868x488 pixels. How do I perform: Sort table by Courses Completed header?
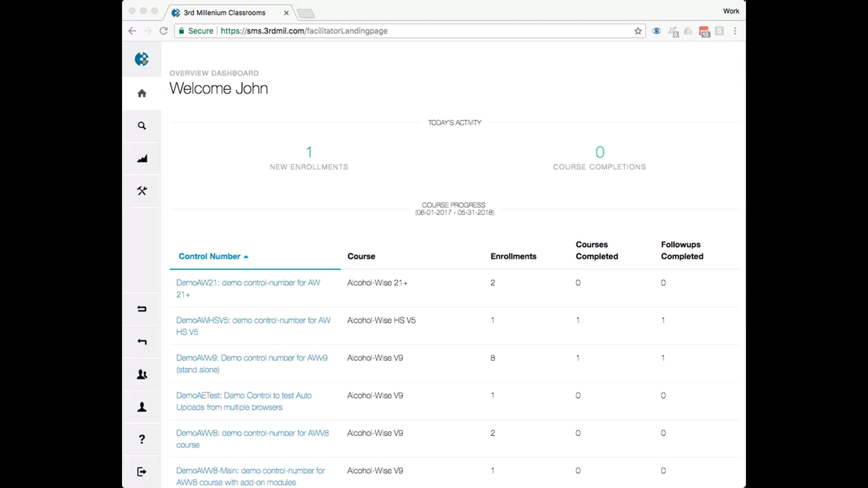pyautogui.click(x=597, y=250)
